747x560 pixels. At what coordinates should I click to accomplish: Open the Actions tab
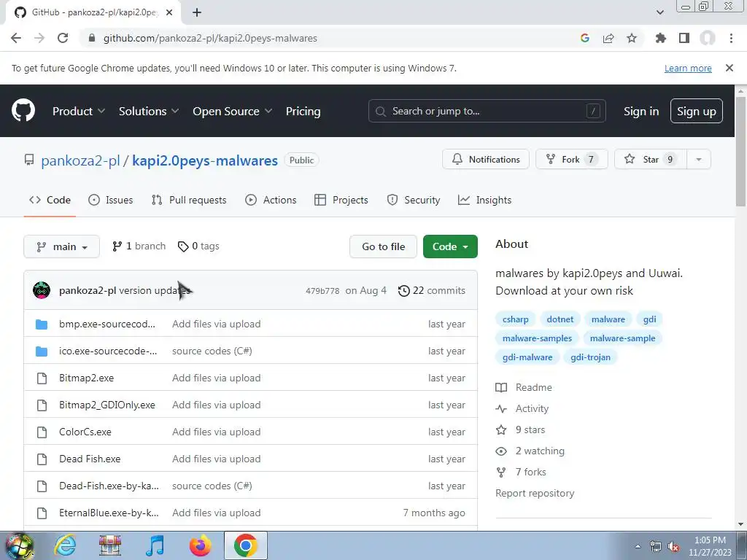(271, 200)
